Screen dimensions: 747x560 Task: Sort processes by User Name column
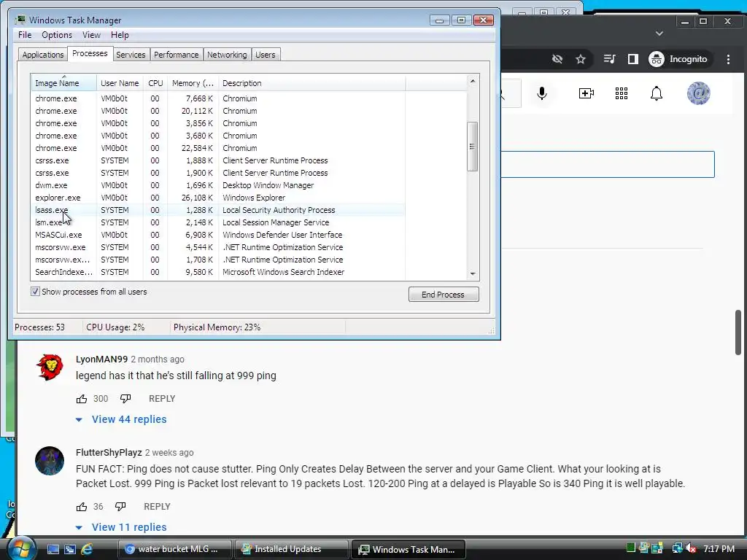click(x=120, y=83)
